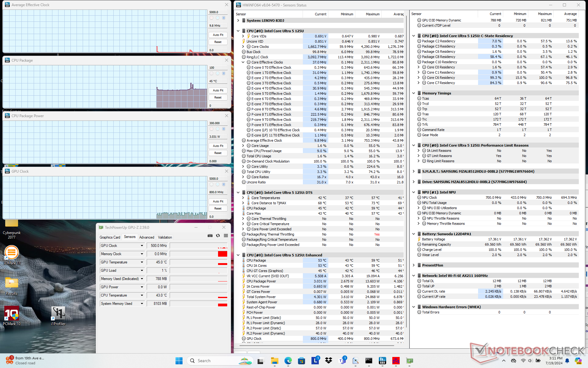588x368 pixels.
Task: Click the GPU-Z screenshot camera icon
Action: click(x=210, y=236)
